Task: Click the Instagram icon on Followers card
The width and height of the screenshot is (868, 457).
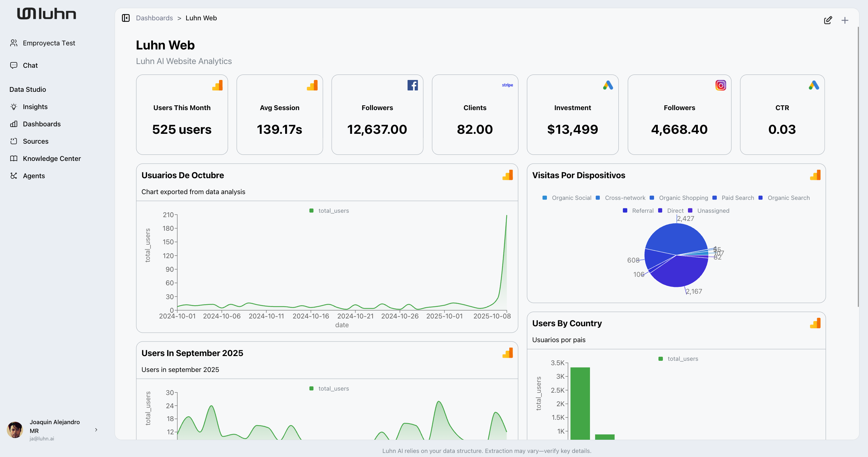Action: 721,85
